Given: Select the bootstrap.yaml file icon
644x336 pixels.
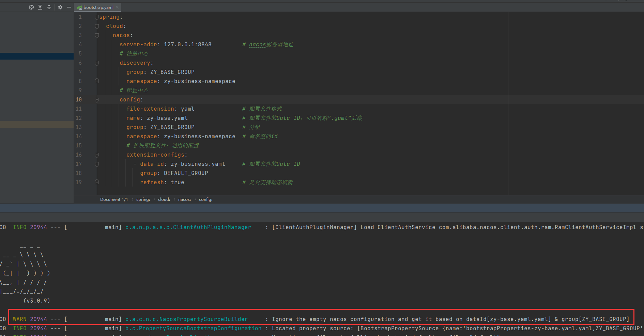Looking at the screenshot, I should (x=79, y=7).
